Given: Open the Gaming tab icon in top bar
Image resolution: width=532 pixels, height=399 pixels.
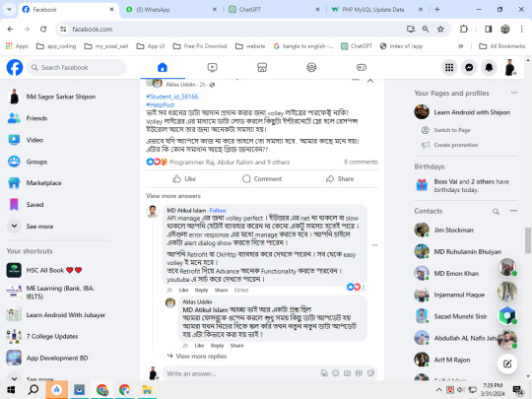Looking at the screenshot, I should [361, 68].
